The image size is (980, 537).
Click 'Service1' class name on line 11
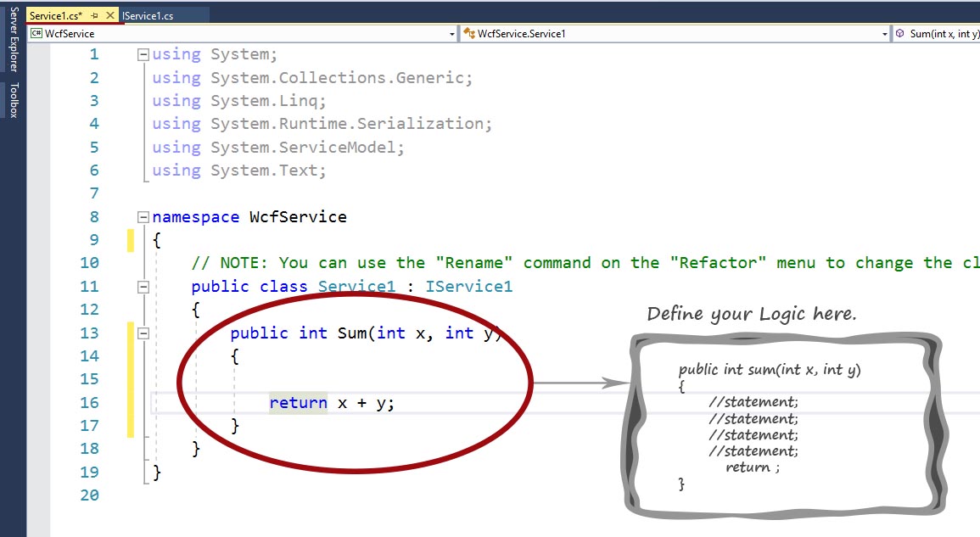click(357, 287)
